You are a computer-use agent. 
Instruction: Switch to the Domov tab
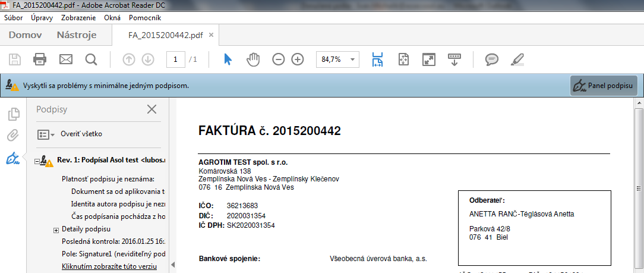pyautogui.click(x=26, y=35)
